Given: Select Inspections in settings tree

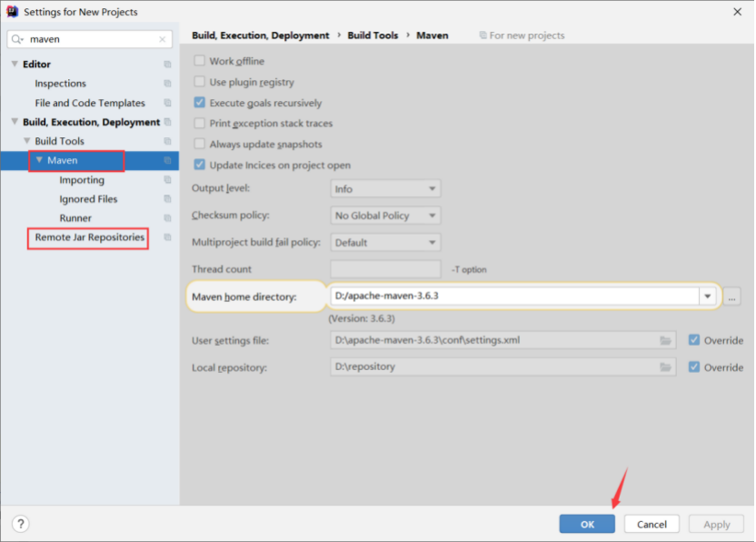Looking at the screenshot, I should 60,84.
